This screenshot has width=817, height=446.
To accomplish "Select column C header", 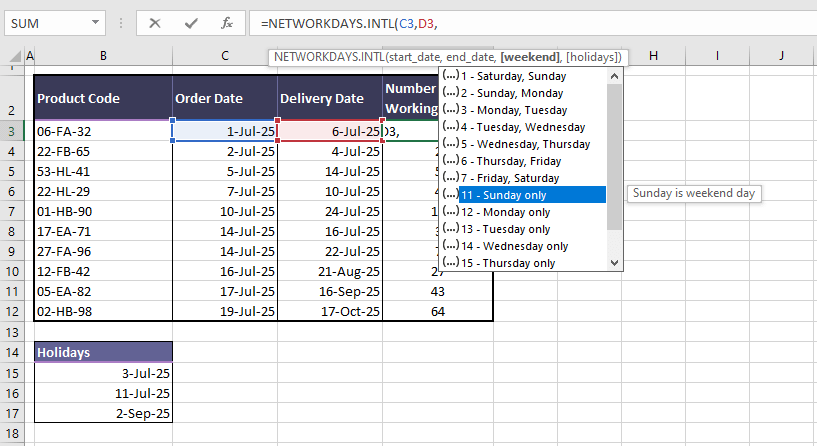I will pos(225,56).
